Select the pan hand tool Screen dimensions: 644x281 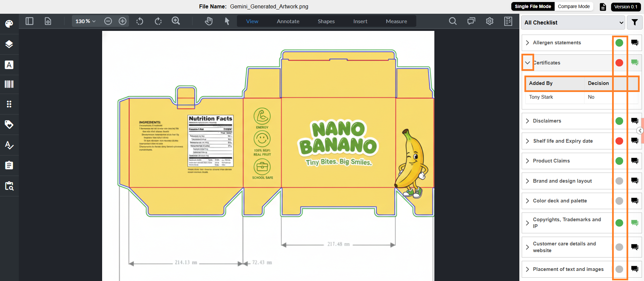tap(209, 21)
